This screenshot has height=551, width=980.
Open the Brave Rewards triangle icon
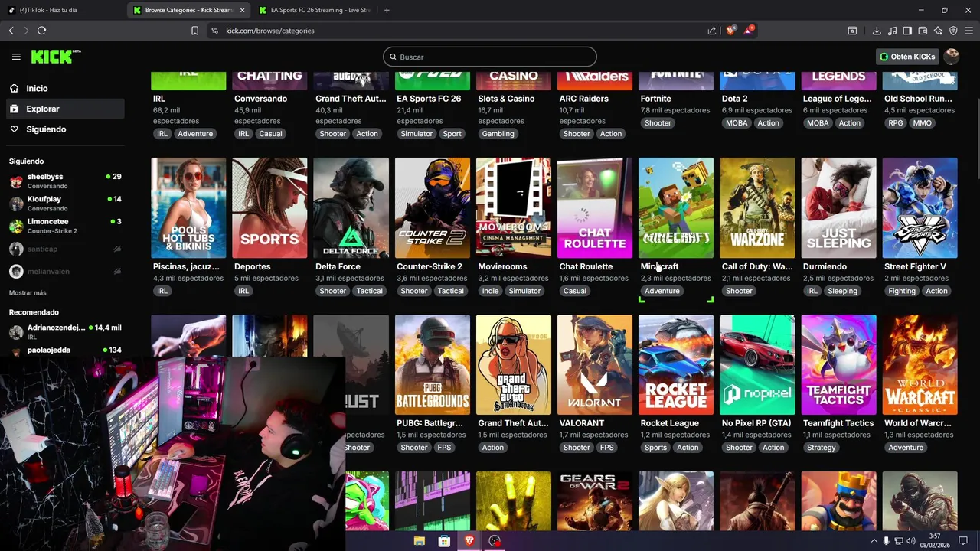750,31
